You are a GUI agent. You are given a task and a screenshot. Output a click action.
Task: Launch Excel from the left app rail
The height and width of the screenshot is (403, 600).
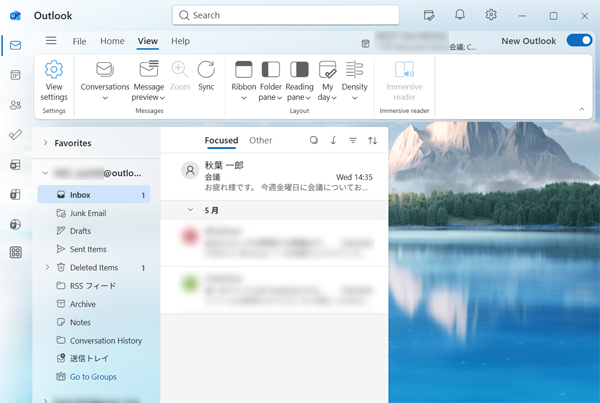tap(15, 194)
